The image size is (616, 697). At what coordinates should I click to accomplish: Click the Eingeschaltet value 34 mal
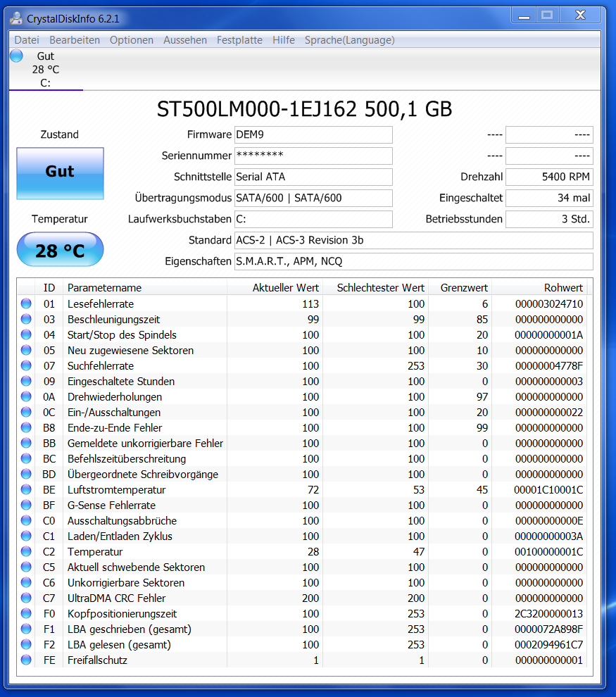549,198
